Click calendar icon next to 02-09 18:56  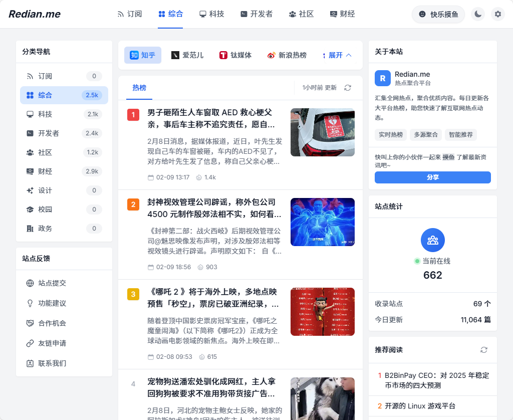(x=151, y=267)
